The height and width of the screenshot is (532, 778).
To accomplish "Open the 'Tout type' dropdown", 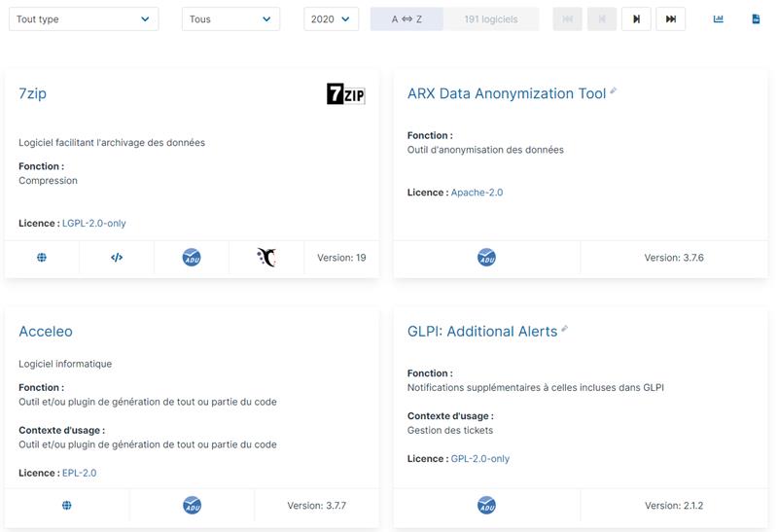I will tap(84, 18).
